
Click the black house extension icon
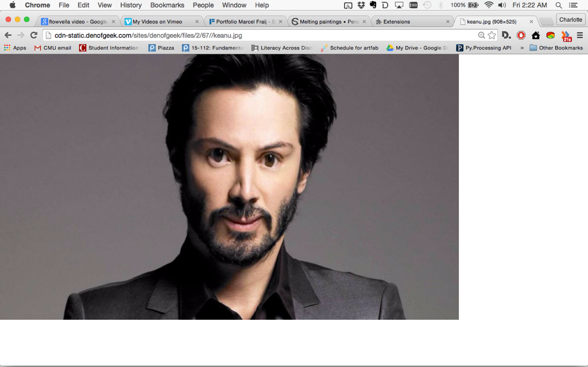pyautogui.click(x=536, y=35)
